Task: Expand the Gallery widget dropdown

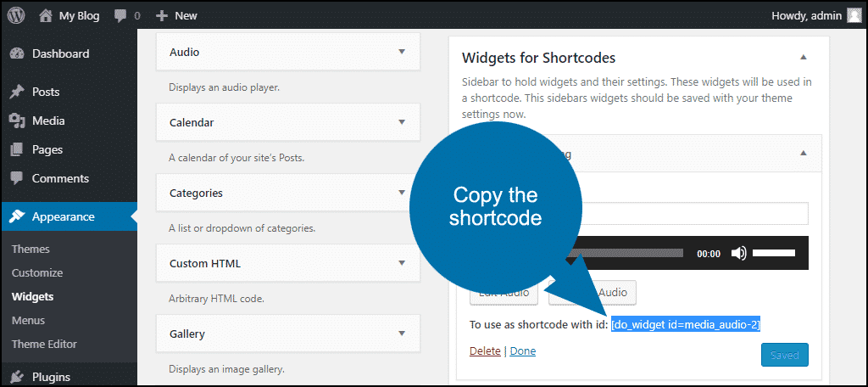Action: coord(402,334)
